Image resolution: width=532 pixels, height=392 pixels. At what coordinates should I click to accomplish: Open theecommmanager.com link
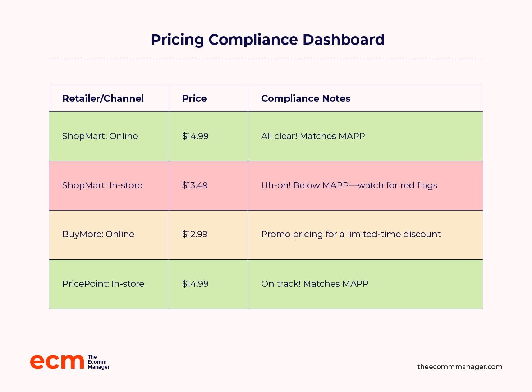point(460,367)
